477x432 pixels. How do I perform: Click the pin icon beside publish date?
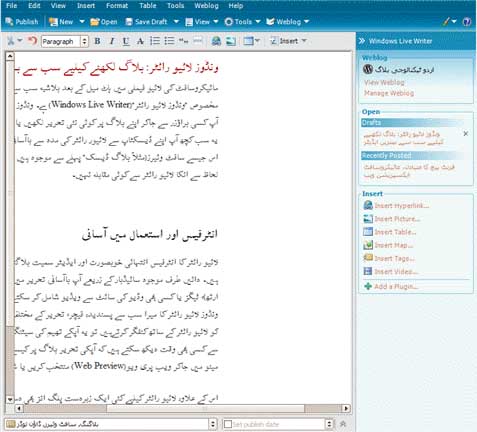click(343, 424)
